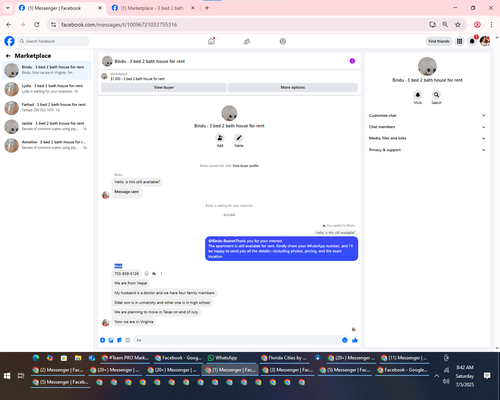Click the Name pencil icon in chat
500x400 pixels.
238,138
